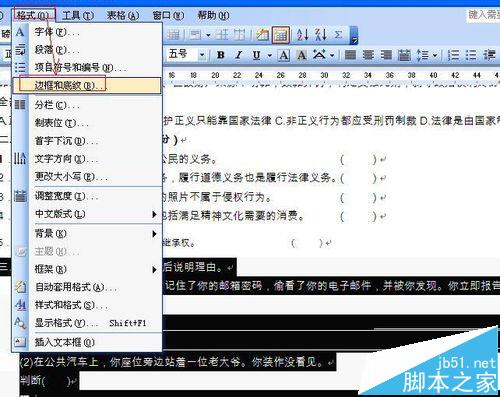Toggle italic formatting
500x397 pixels.
pos(238,55)
